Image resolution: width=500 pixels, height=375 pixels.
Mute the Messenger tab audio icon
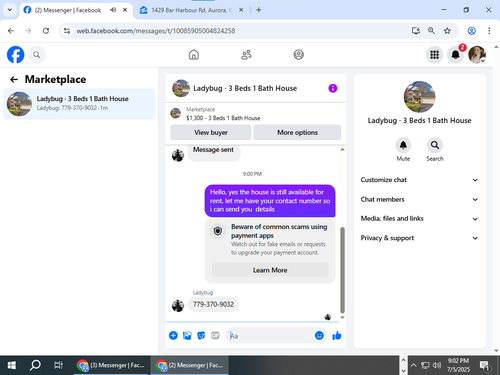click(113, 10)
